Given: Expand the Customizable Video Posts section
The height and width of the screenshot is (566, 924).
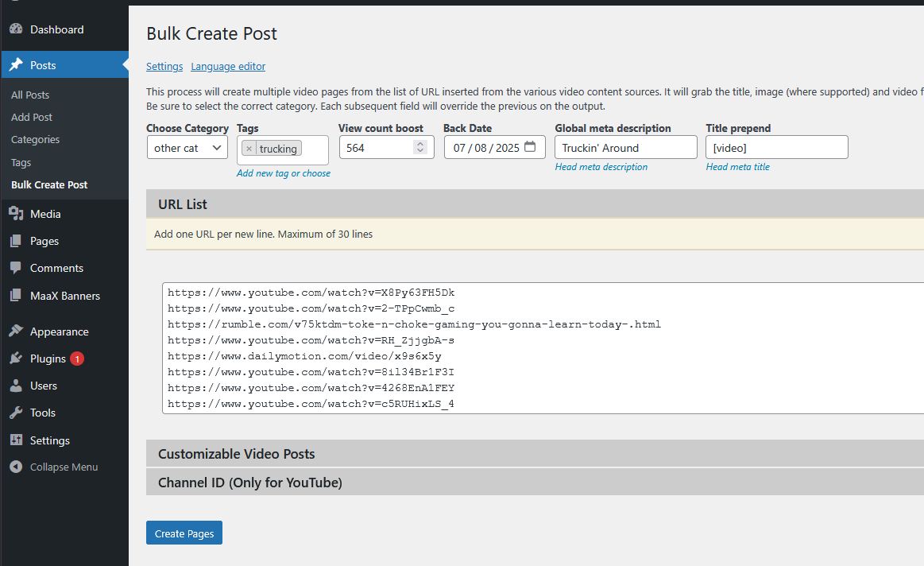Looking at the screenshot, I should click(237, 454).
